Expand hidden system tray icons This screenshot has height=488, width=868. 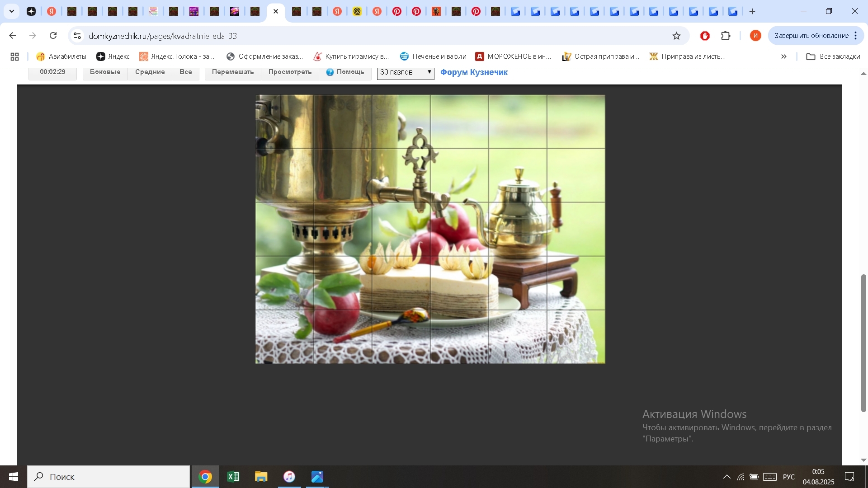tap(726, 477)
